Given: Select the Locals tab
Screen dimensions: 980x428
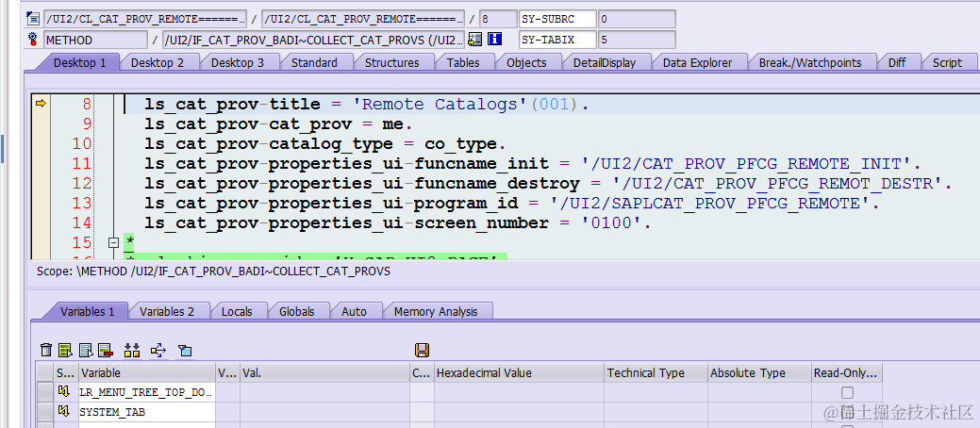Looking at the screenshot, I should (x=237, y=311).
